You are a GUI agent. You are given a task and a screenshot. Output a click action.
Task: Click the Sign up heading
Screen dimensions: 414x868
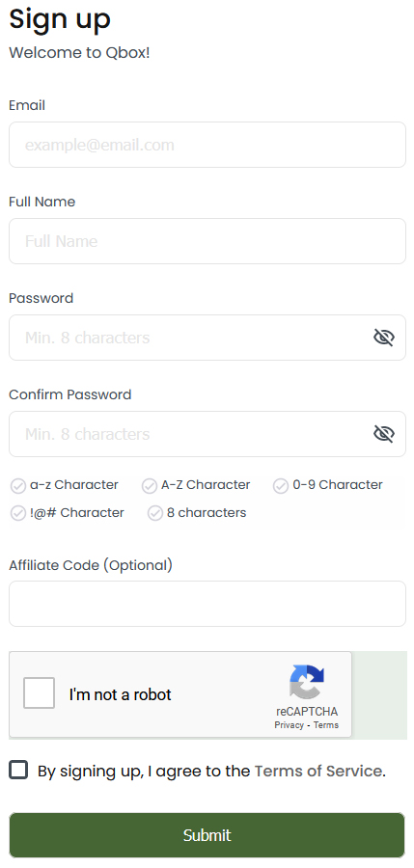60,19
